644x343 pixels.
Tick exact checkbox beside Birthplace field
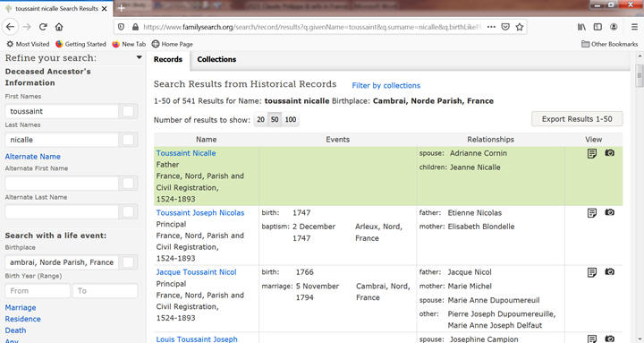(x=128, y=262)
